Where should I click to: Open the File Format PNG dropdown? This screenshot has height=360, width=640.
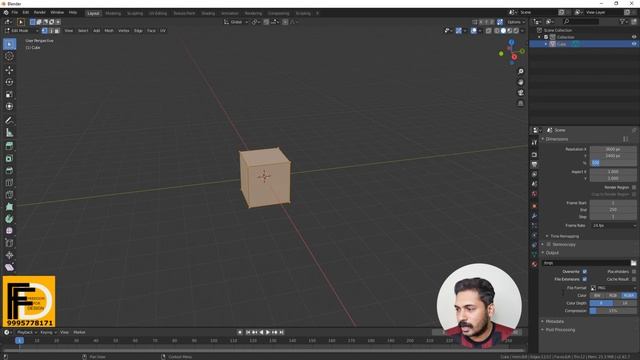[613, 288]
